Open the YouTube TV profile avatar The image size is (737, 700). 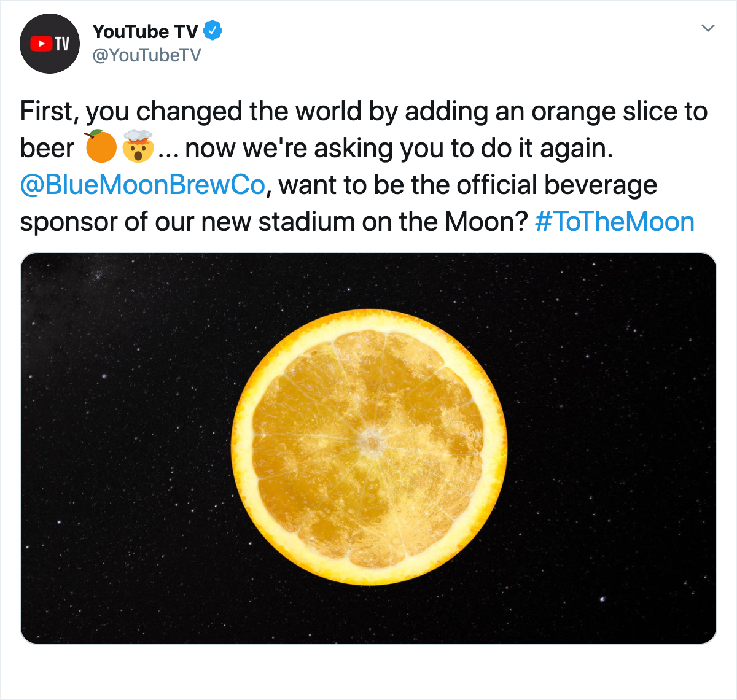pos(50,44)
